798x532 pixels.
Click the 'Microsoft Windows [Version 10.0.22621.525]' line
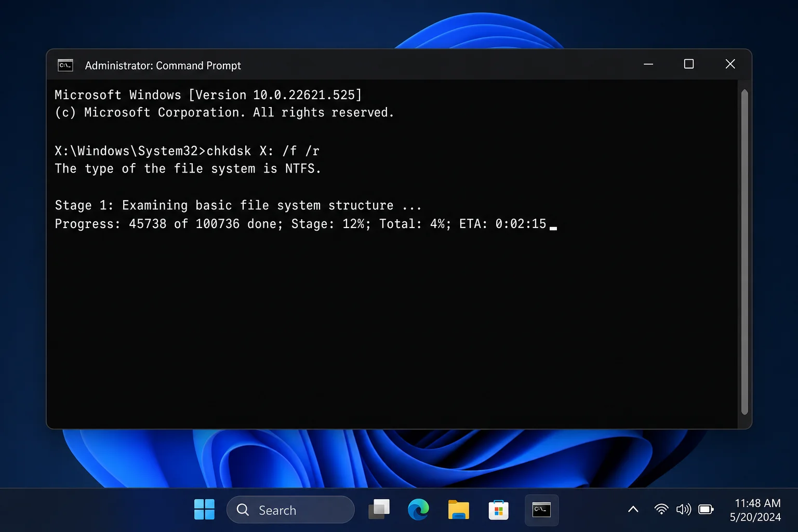208,95
